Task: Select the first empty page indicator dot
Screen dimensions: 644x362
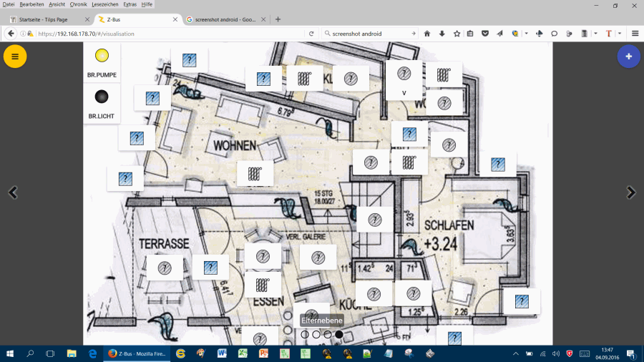Action: click(305, 334)
